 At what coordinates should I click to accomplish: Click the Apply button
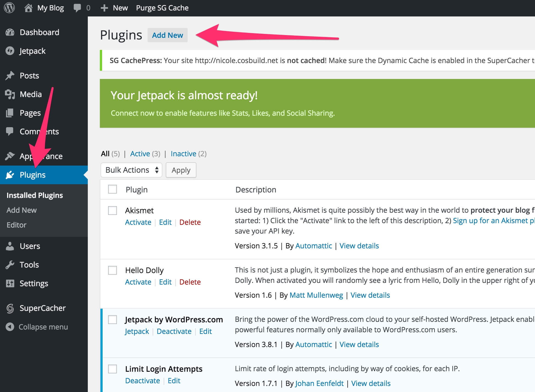[181, 170]
